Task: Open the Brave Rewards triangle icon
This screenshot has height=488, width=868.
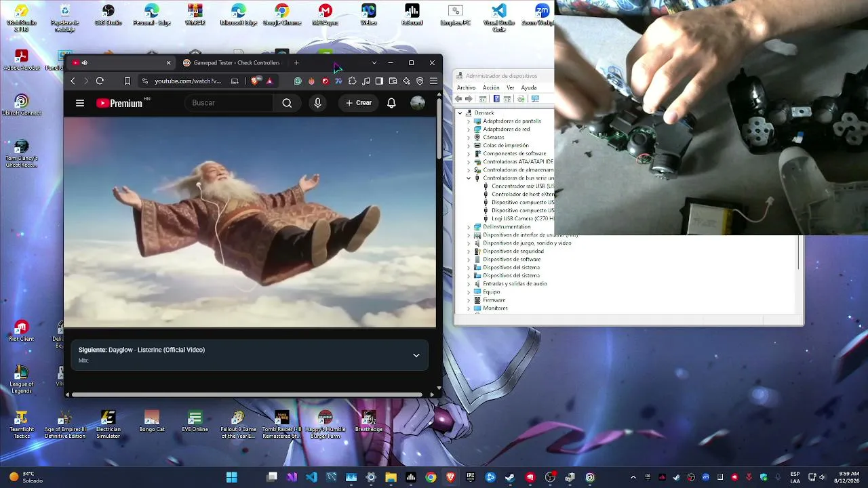Action: point(269,81)
